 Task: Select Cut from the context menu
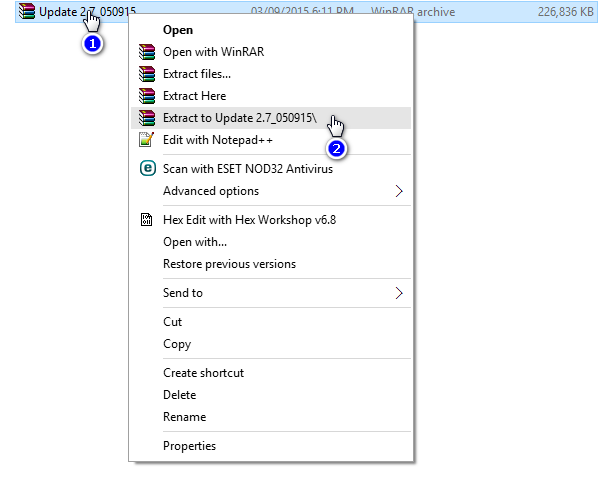(271, 322)
